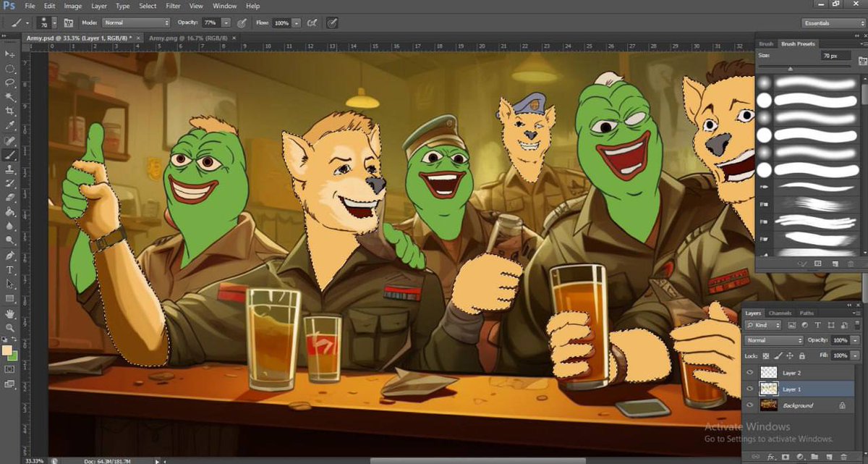Select the Zoom tool
The width and height of the screenshot is (868, 464).
click(x=10, y=328)
